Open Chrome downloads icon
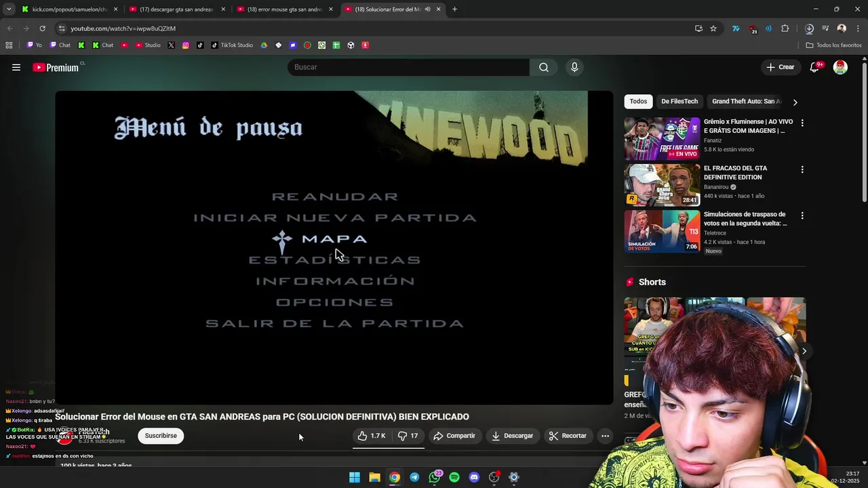868x488 pixels. point(809,28)
